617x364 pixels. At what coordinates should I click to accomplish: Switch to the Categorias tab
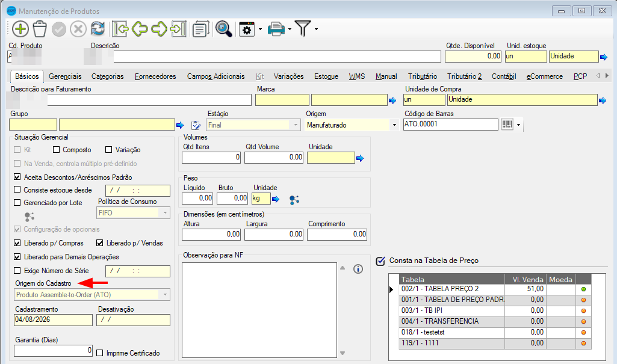click(x=107, y=76)
